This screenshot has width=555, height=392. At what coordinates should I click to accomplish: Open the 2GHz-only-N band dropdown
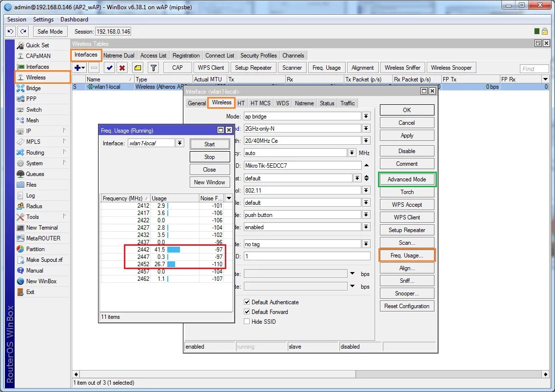[x=366, y=128]
